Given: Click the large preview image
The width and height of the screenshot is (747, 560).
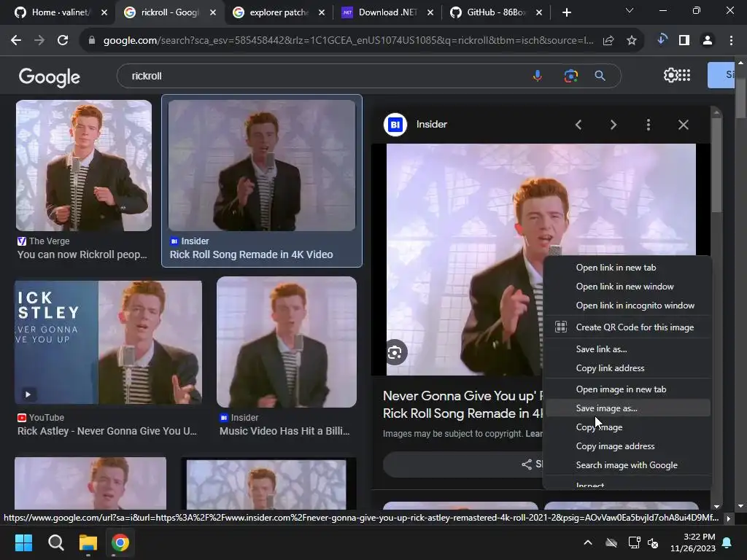Looking at the screenshot, I should click(465, 260).
